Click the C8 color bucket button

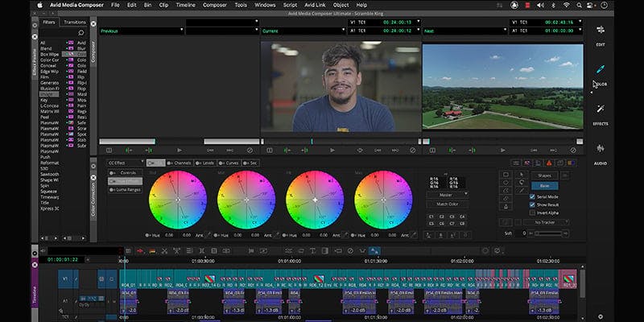(x=462, y=224)
